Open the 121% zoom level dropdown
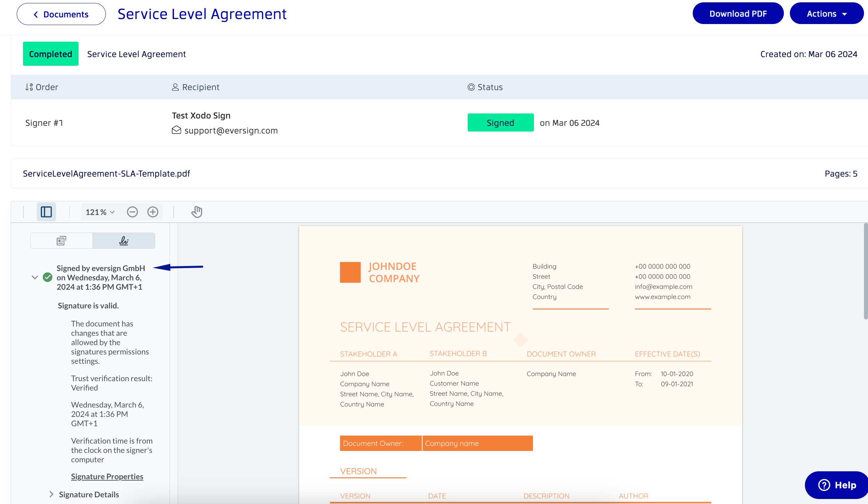868x504 pixels. [99, 212]
